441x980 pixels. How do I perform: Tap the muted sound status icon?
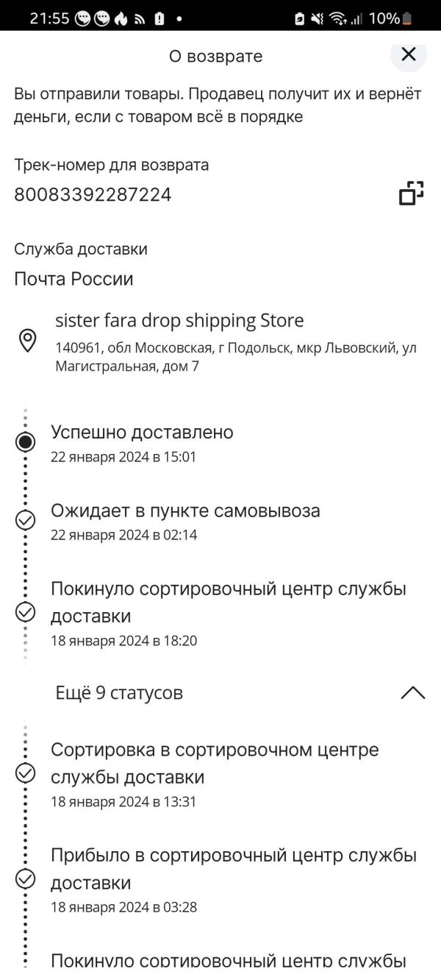tap(318, 19)
